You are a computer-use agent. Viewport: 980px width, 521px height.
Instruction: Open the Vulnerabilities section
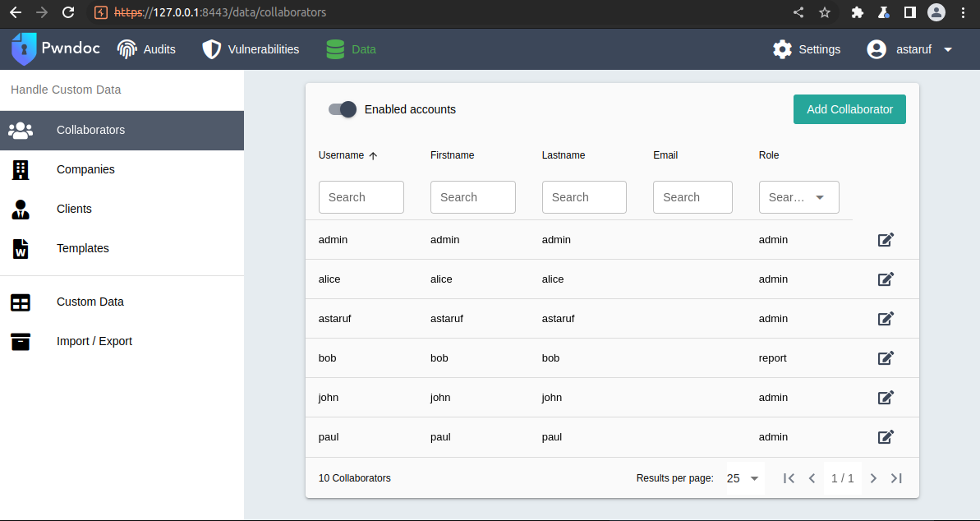[251, 49]
